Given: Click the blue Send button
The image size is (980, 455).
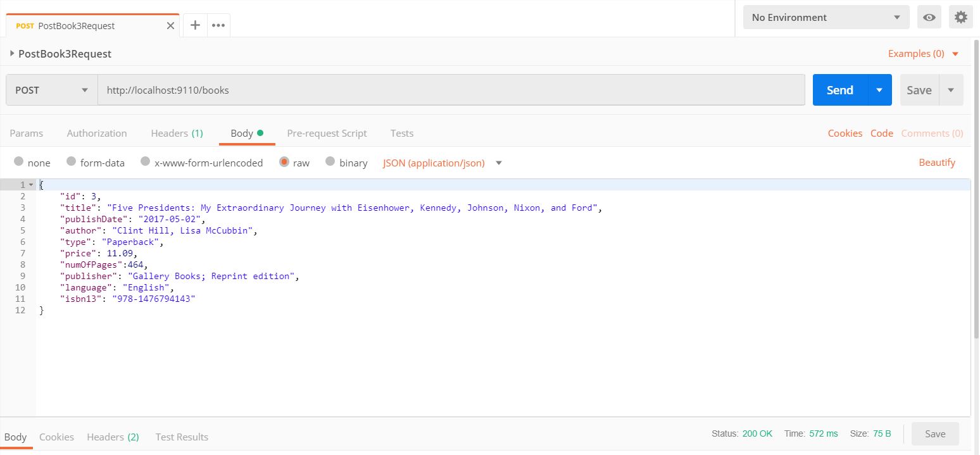Looking at the screenshot, I should [x=839, y=90].
